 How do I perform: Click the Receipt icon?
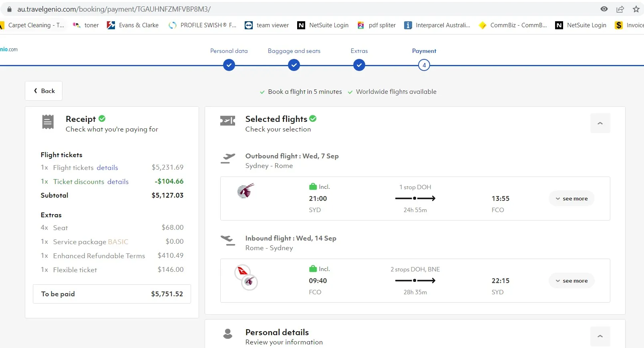click(x=48, y=122)
